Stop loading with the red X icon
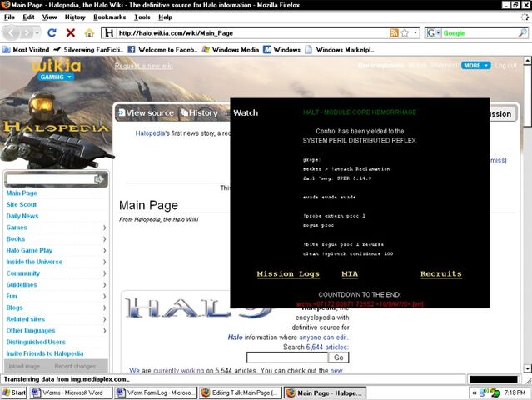This screenshot has height=400, width=532. point(71,33)
